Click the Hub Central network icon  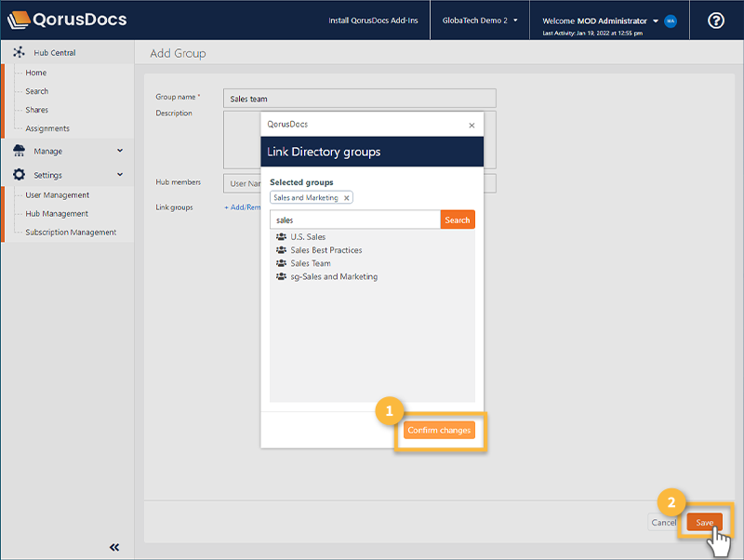pyautogui.click(x=19, y=52)
